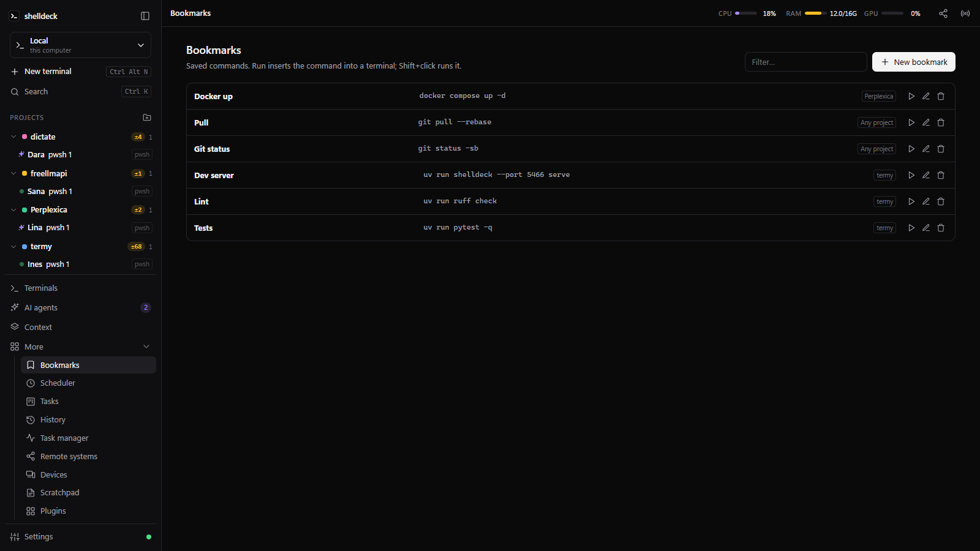Open the Plugins page
This screenshot has height=551, width=980.
pos(88,511)
